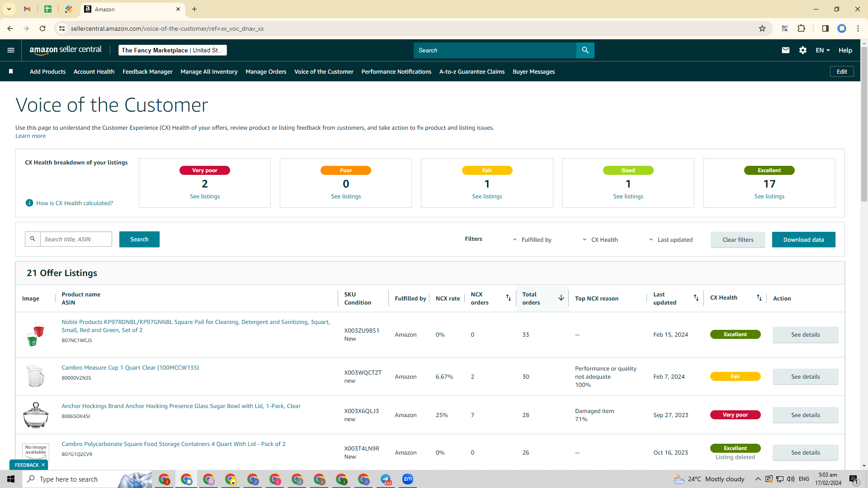Open A-to-z Guarantee Claims menu item
This screenshot has width=868, height=488.
(472, 71)
